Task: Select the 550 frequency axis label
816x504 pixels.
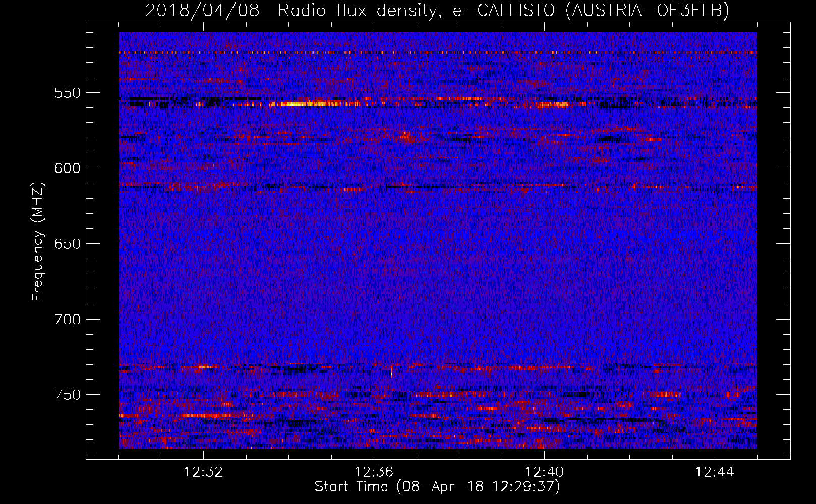Action: pos(68,93)
